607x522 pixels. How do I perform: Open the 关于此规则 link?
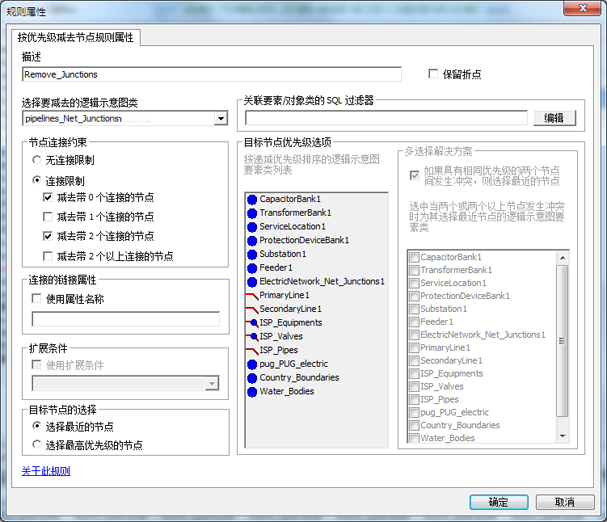[45, 470]
